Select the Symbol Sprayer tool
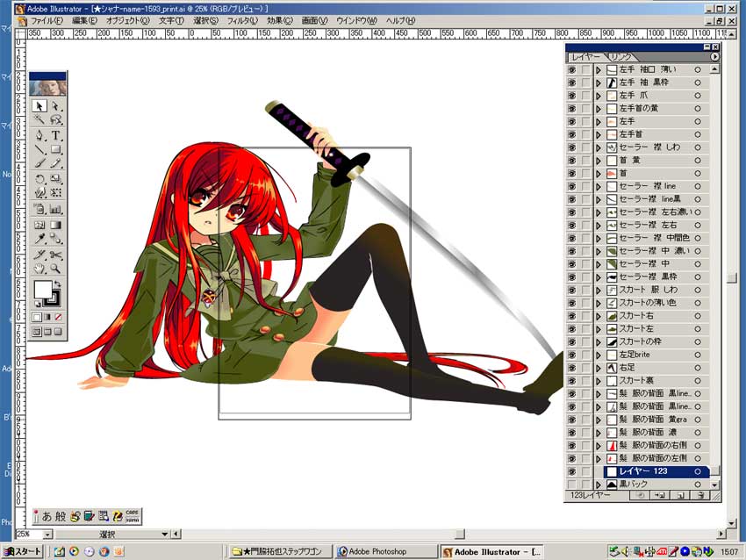Image resolution: width=746 pixels, height=560 pixels. pyautogui.click(x=40, y=209)
